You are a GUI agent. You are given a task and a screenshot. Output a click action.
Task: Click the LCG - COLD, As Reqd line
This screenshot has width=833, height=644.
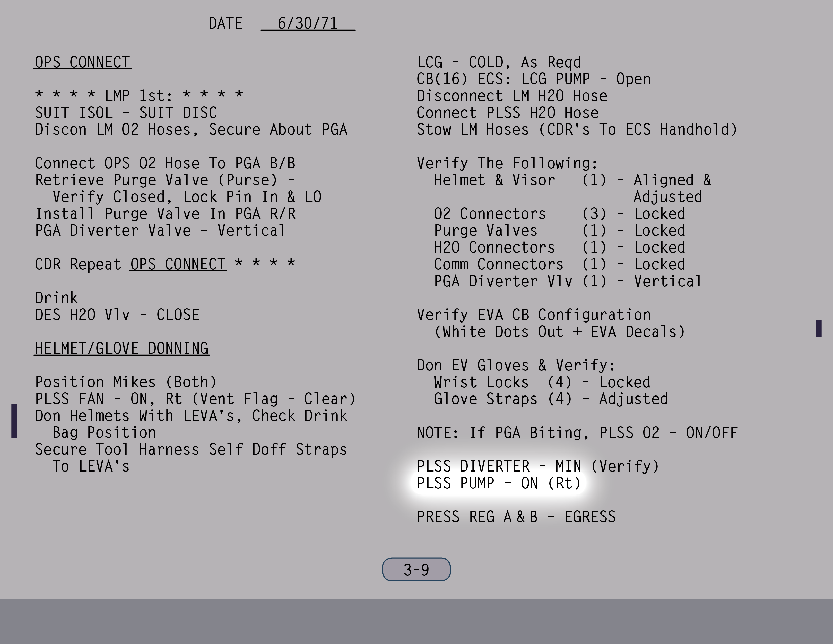click(x=499, y=62)
